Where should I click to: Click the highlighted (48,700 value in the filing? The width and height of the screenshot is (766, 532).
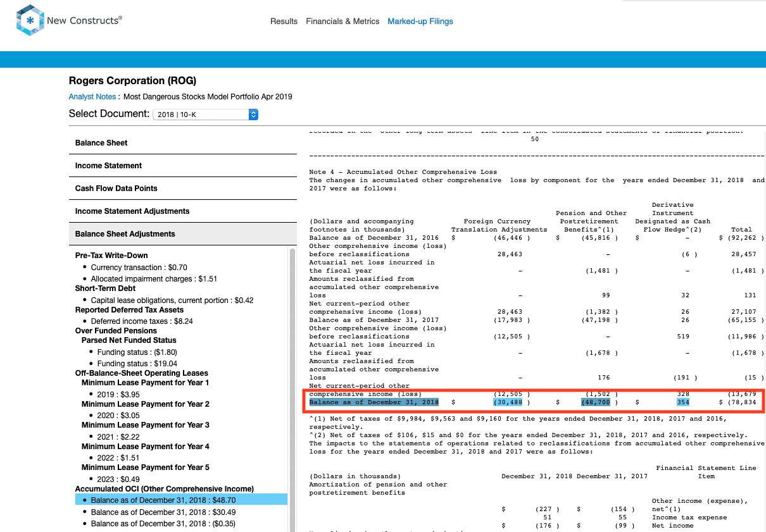click(x=595, y=402)
